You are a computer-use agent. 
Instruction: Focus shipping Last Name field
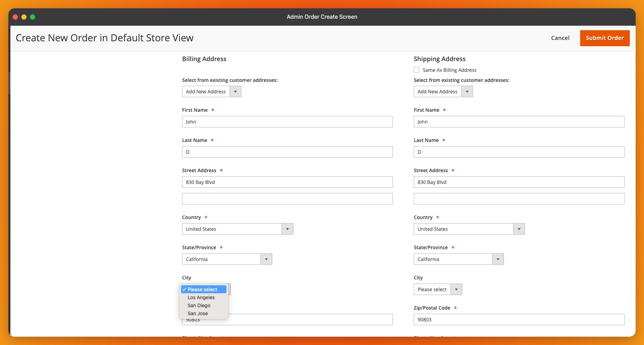click(519, 152)
